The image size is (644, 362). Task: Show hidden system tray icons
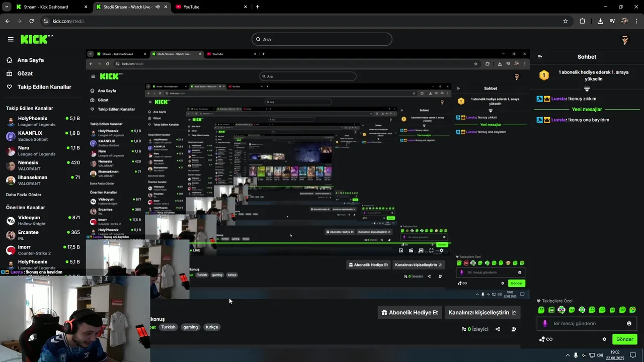coord(568,355)
